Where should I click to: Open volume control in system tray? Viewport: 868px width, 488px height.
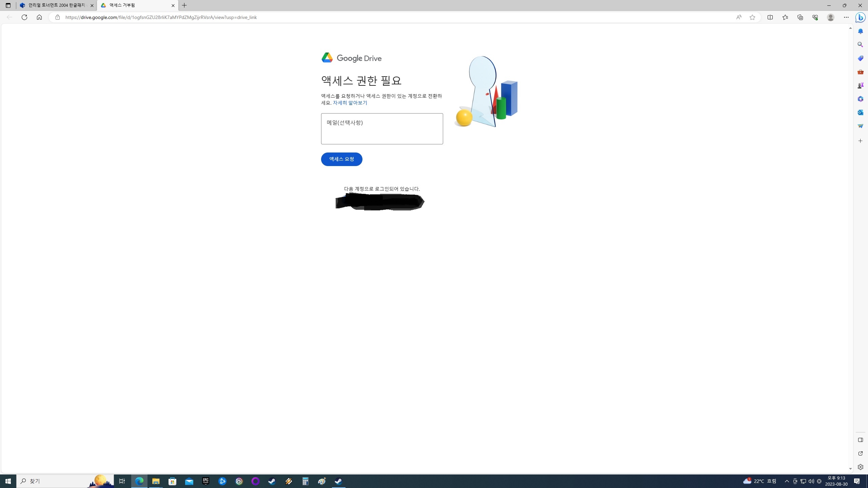[x=811, y=481]
